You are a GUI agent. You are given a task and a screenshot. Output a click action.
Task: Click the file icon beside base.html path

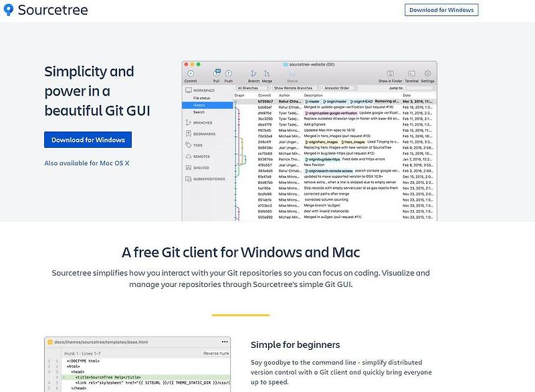[50, 342]
